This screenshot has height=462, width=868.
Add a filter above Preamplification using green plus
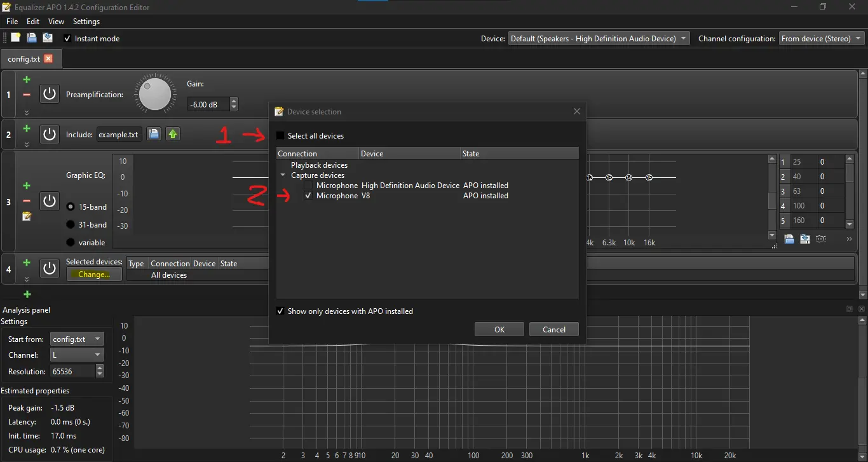(27, 80)
